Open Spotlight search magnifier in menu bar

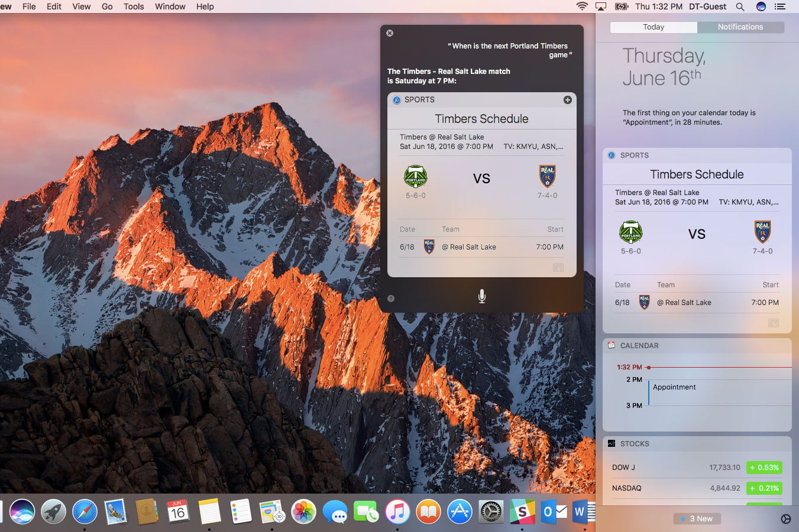pos(740,7)
